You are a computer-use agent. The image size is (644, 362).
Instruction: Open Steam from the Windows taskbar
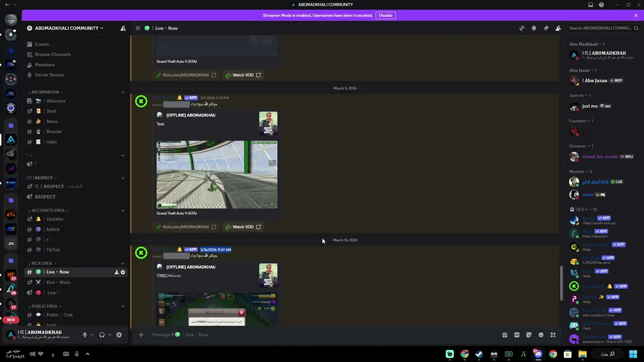click(x=479, y=354)
